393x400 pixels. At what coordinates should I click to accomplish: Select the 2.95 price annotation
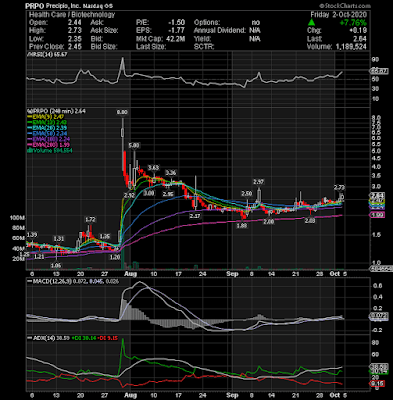(x=168, y=194)
